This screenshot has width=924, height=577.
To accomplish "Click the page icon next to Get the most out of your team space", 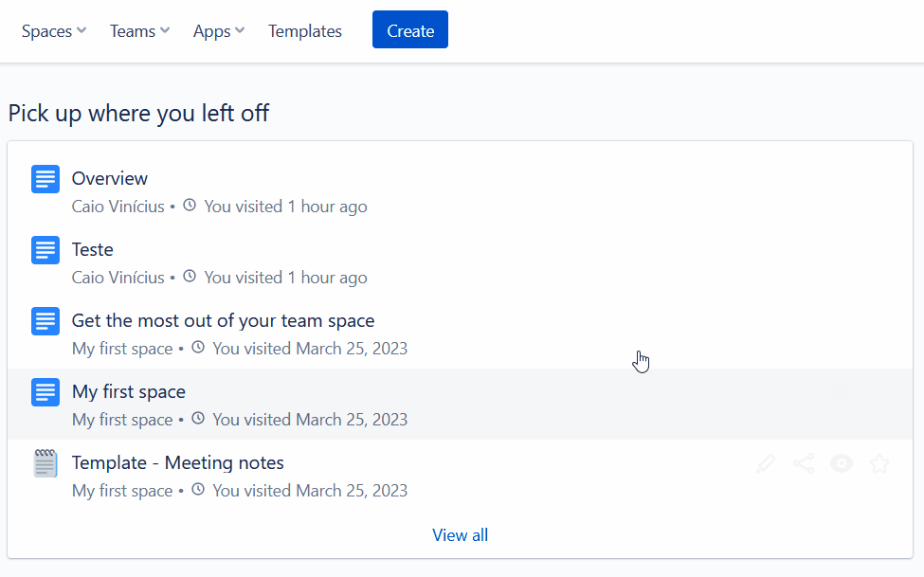I will 45,321.
